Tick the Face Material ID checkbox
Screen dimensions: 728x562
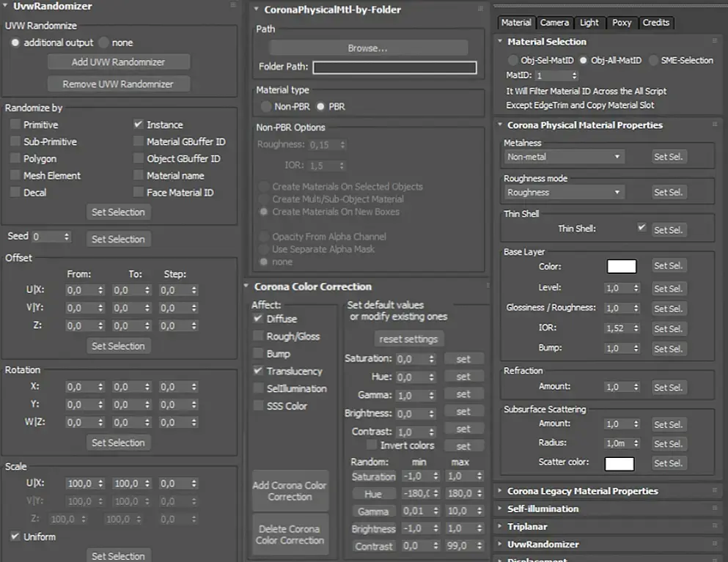139,192
